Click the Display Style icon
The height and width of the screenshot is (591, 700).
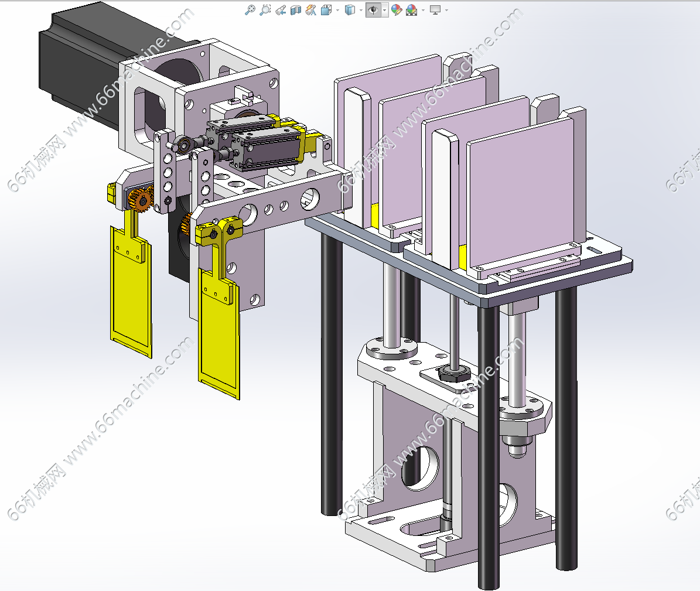[x=350, y=10]
